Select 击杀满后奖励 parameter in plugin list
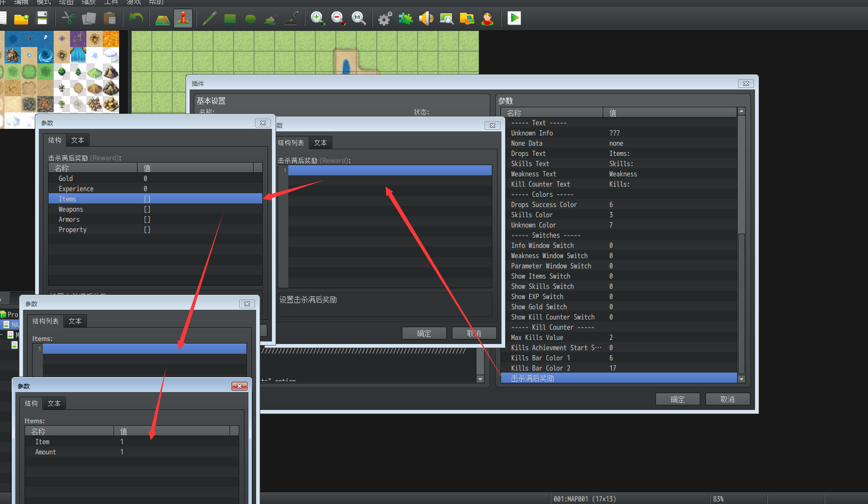Screen dimensions: 868x504 tap(619, 378)
